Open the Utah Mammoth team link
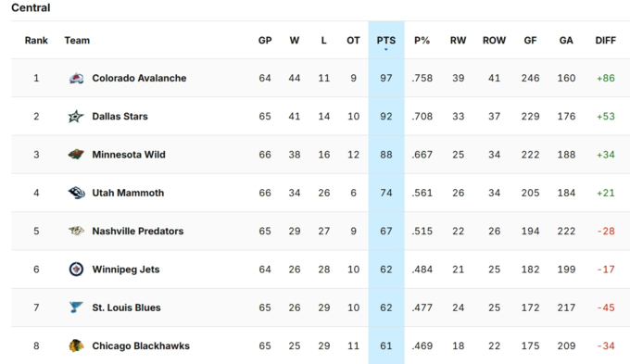Screen dimensions: 630x364 coord(128,193)
